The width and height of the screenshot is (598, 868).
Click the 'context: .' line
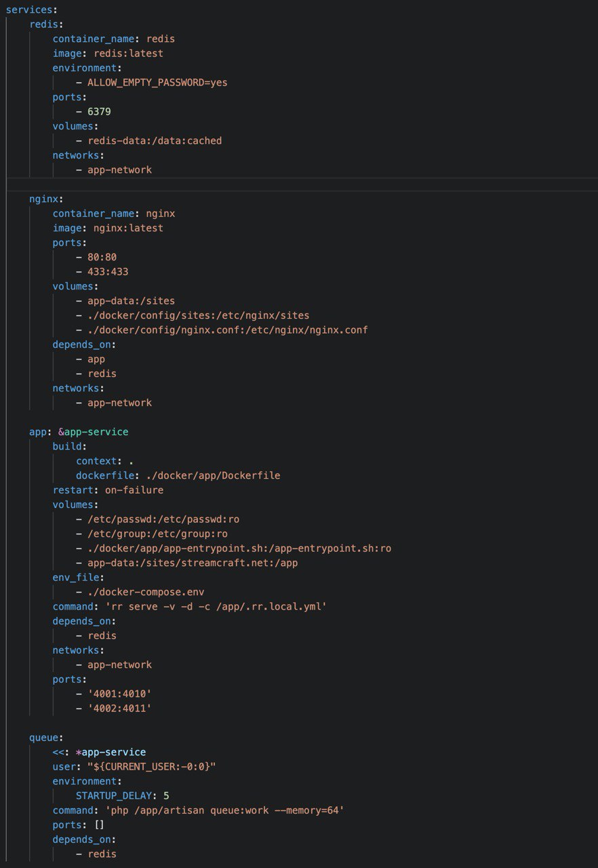tap(105, 460)
